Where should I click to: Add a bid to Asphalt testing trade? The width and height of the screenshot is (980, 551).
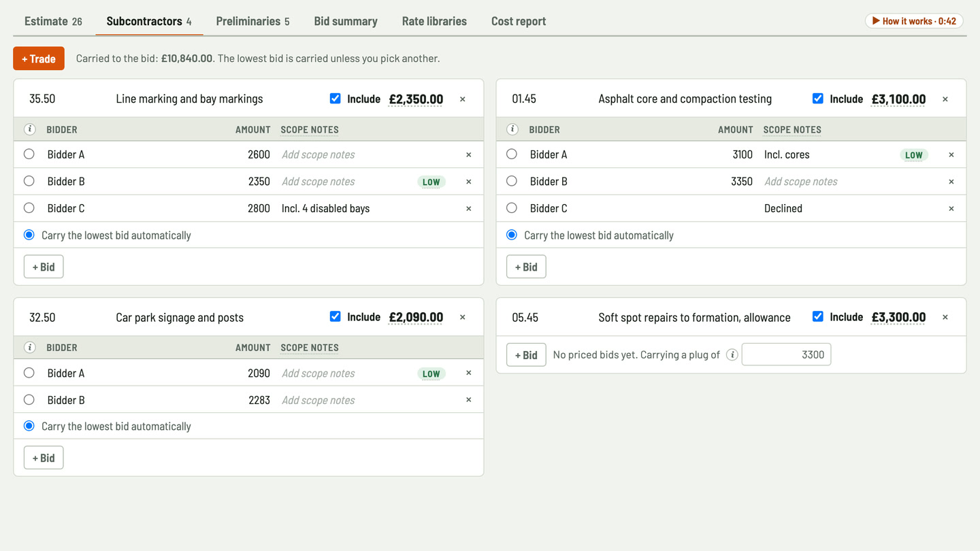(x=526, y=267)
